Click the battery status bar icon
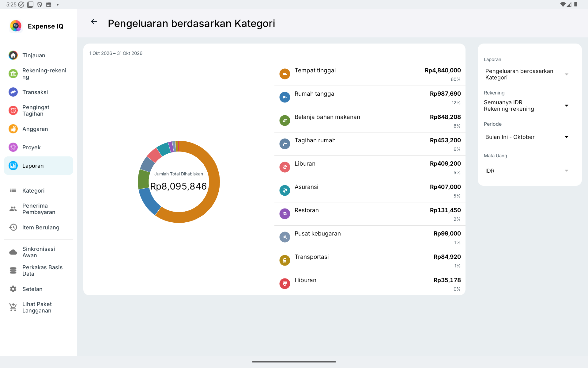Viewport: 588px width, 368px height. point(576,4)
